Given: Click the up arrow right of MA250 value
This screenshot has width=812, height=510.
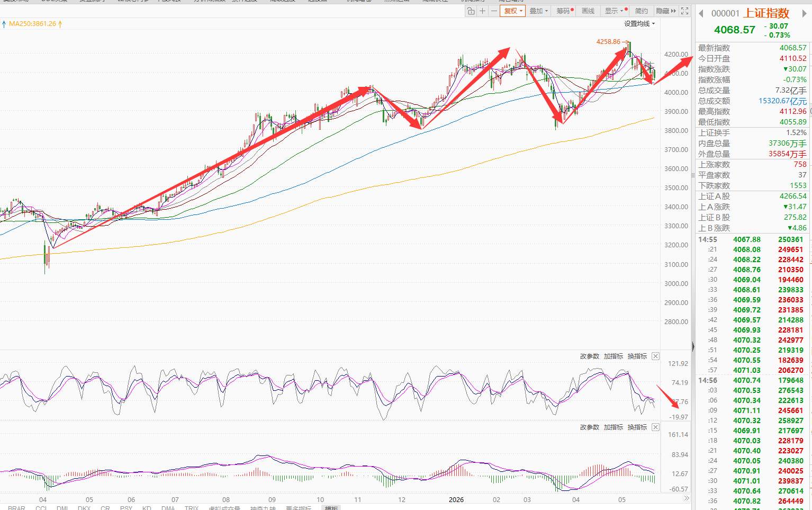Looking at the screenshot, I should tap(60, 24).
